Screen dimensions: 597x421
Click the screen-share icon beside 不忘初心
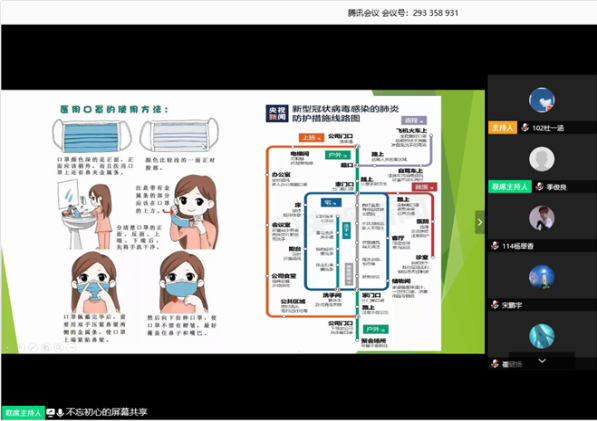pyautogui.click(x=51, y=412)
